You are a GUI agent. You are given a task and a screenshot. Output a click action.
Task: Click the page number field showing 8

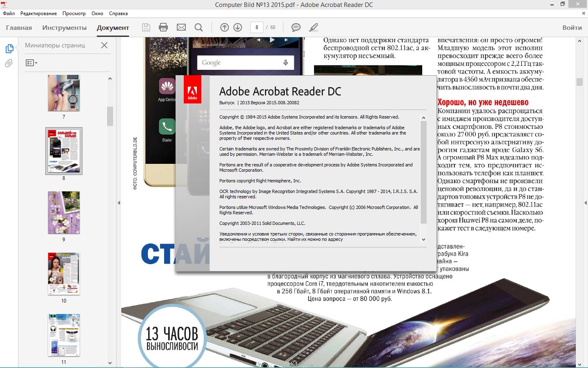[x=256, y=27]
